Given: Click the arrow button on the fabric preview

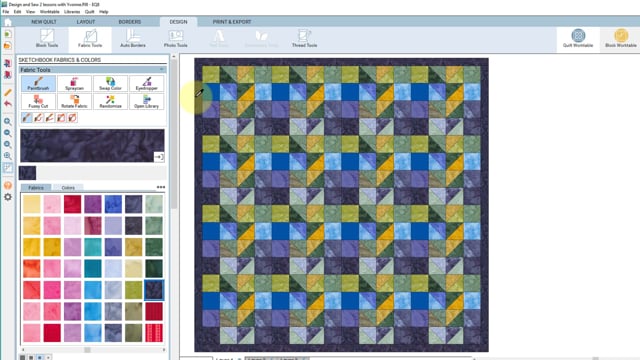Looking at the screenshot, I should (x=159, y=157).
